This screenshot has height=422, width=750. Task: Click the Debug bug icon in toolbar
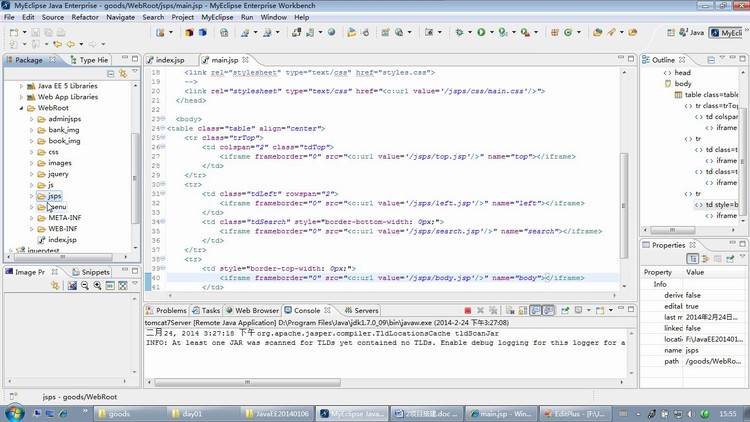point(460,32)
